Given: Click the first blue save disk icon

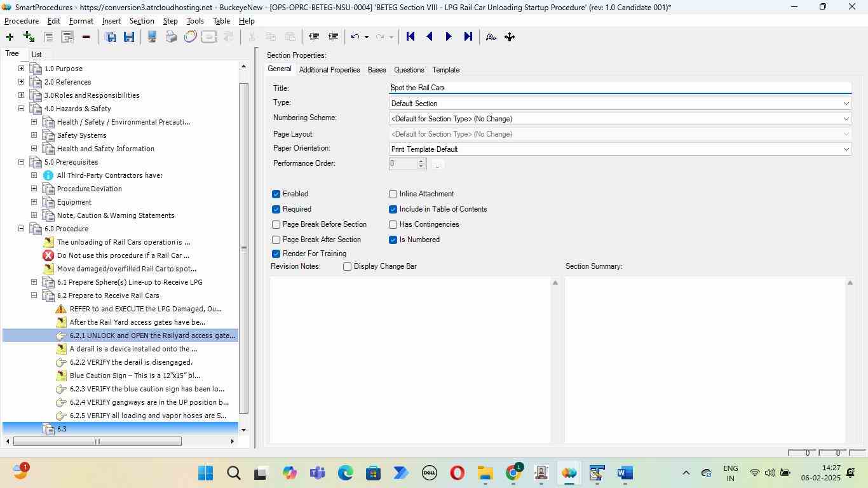Looking at the screenshot, I should pyautogui.click(x=110, y=37).
